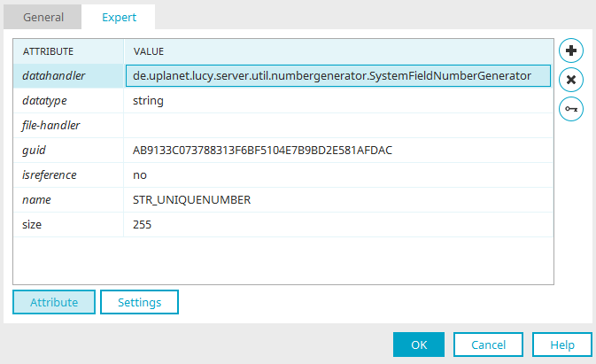Select the datahandler attribute cell

tap(68, 75)
